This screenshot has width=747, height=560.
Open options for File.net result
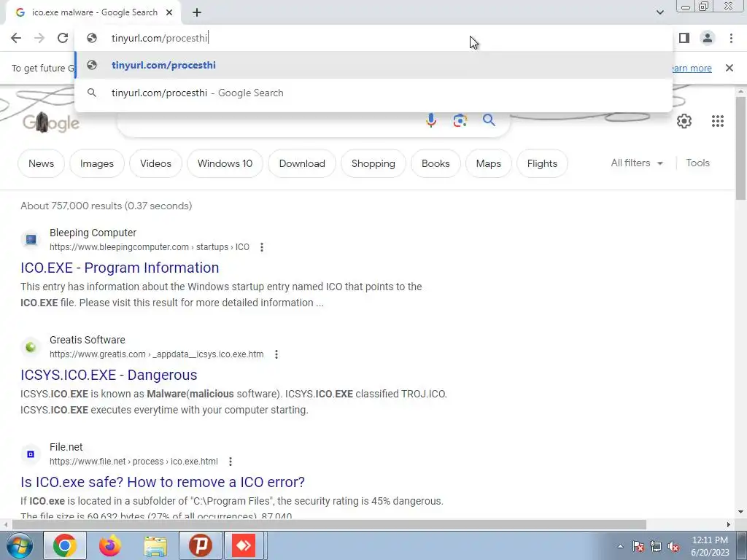(x=231, y=462)
